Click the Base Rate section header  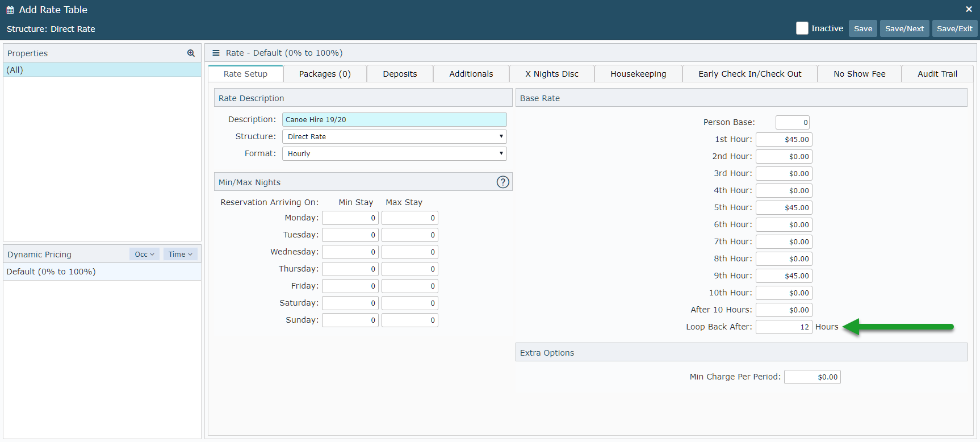pyautogui.click(x=741, y=98)
